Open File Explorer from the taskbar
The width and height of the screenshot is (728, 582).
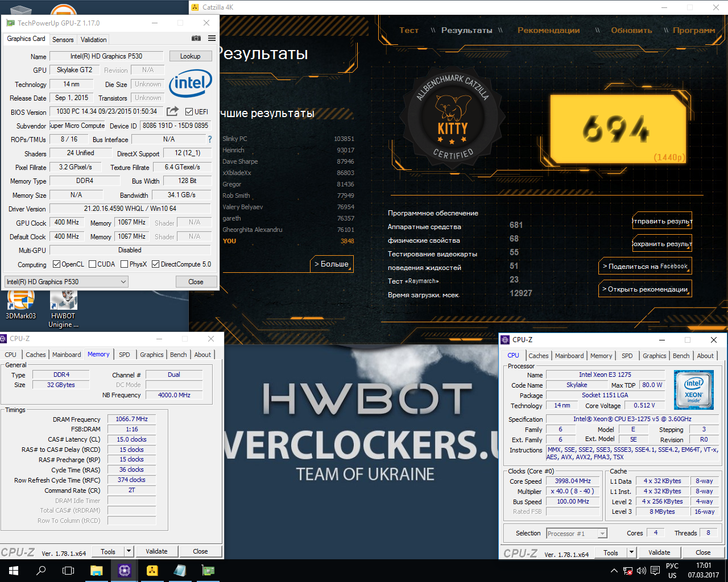(x=96, y=571)
